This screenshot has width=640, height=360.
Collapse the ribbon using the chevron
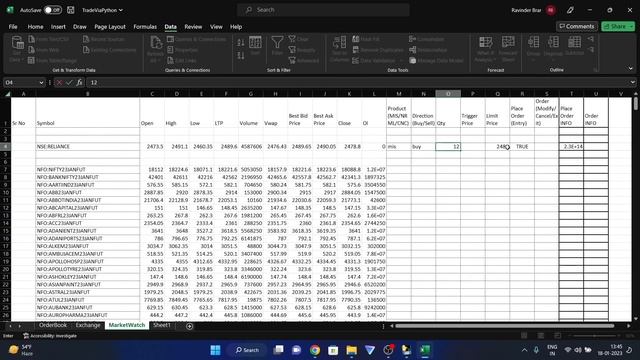pos(631,69)
